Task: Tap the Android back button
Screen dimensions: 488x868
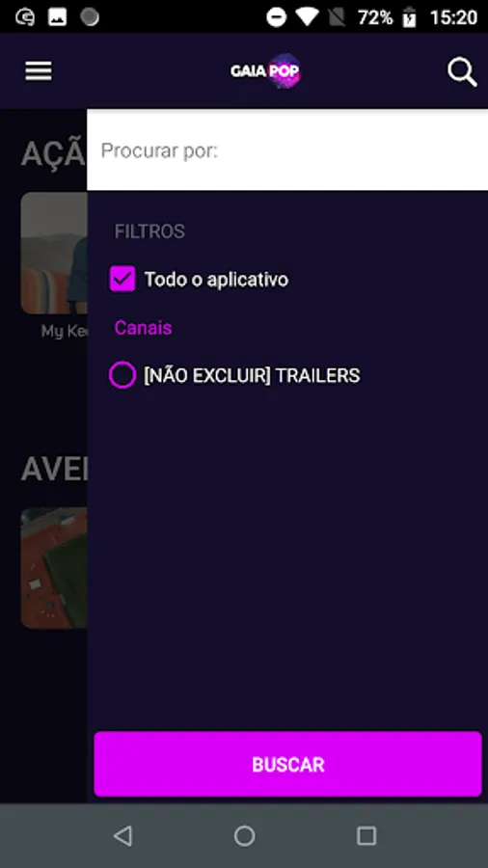Action: point(122,835)
